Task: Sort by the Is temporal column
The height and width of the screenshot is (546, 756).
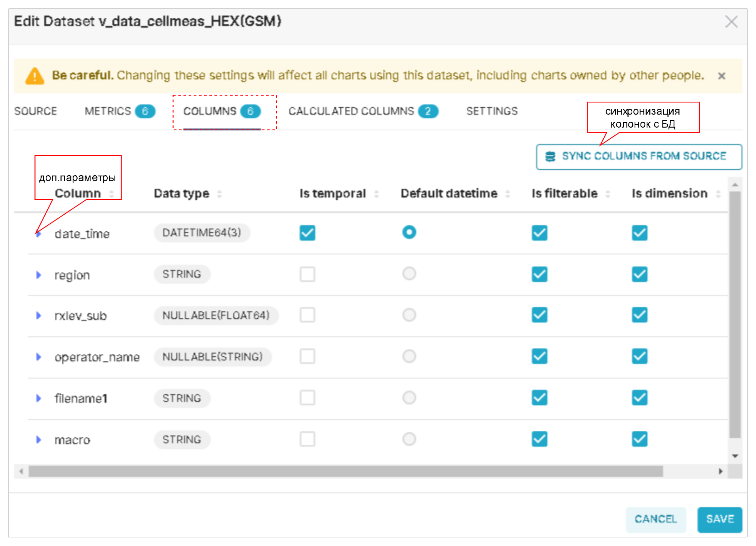Action: point(376,194)
